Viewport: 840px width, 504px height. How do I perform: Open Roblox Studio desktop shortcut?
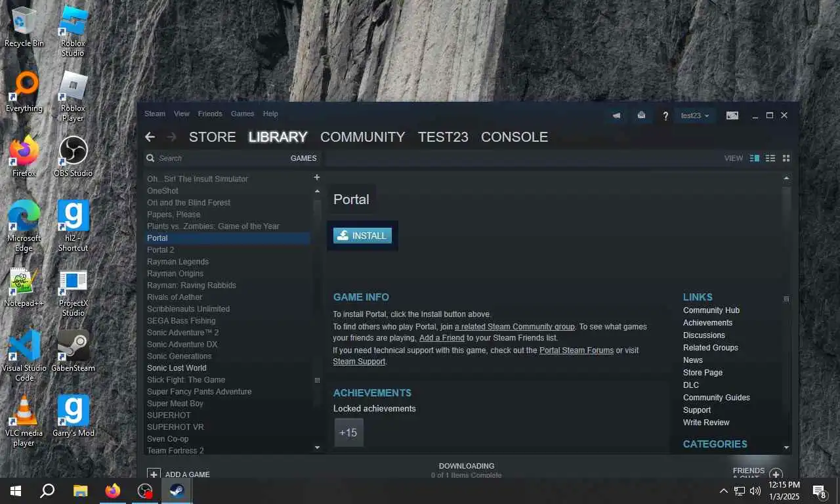click(x=73, y=31)
